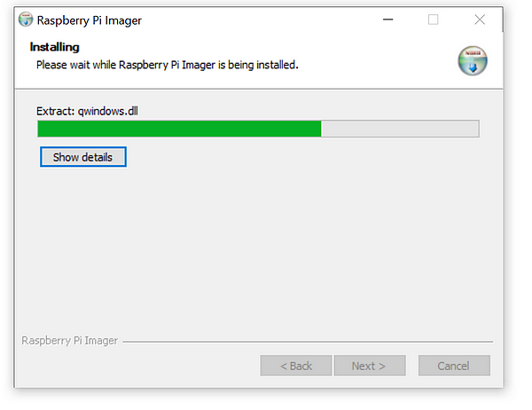This screenshot has height=410, width=532.
Task: Click the greyed-out maximize window icon
Action: point(434,20)
